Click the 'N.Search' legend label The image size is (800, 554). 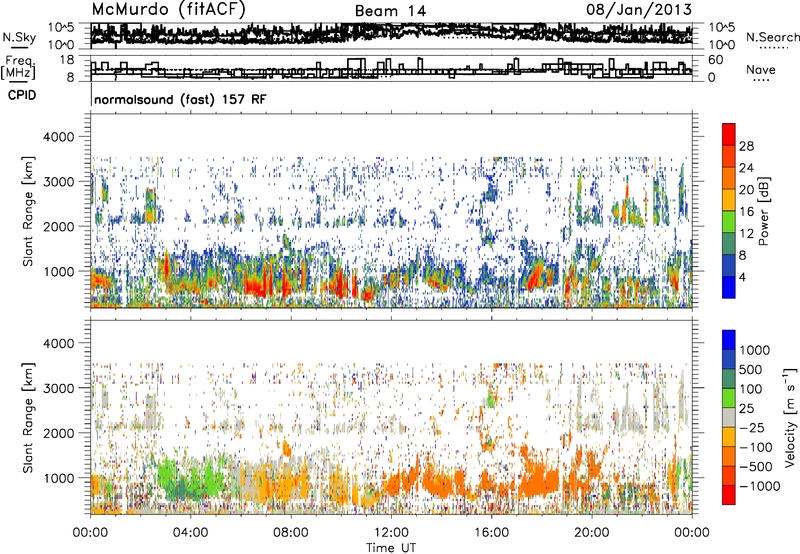[x=772, y=37]
